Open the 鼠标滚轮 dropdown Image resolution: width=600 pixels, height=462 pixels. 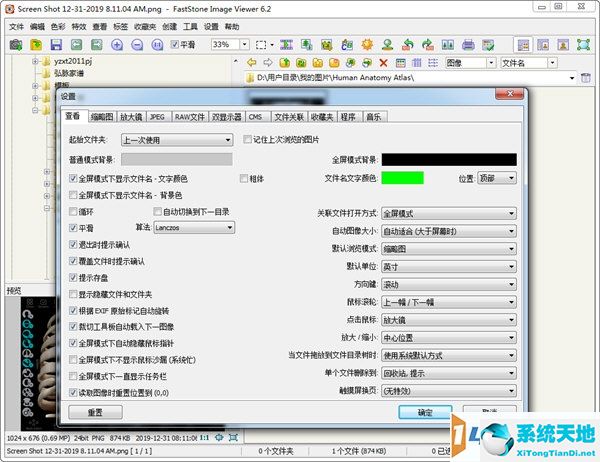pyautogui.click(x=449, y=302)
